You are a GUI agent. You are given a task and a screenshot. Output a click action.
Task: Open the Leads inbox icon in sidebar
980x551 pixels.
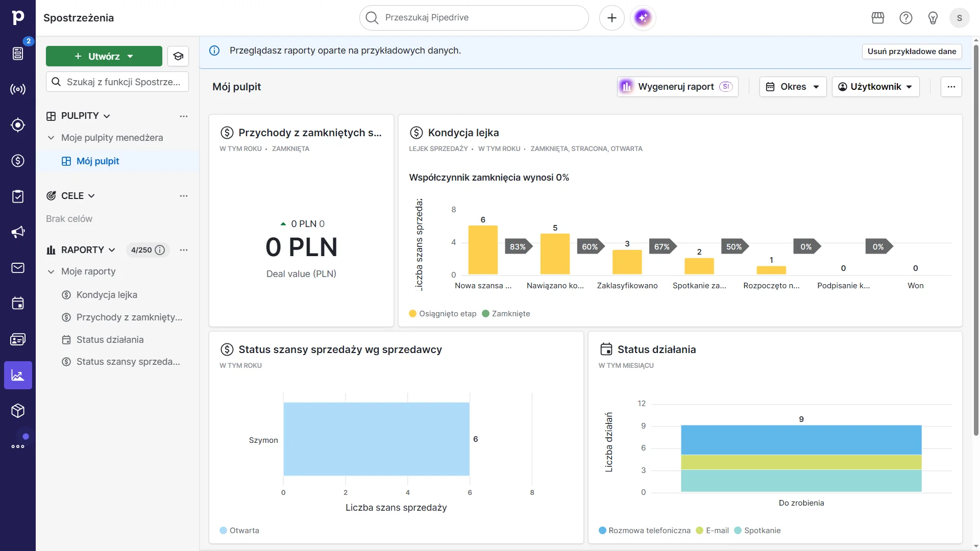tap(18, 53)
